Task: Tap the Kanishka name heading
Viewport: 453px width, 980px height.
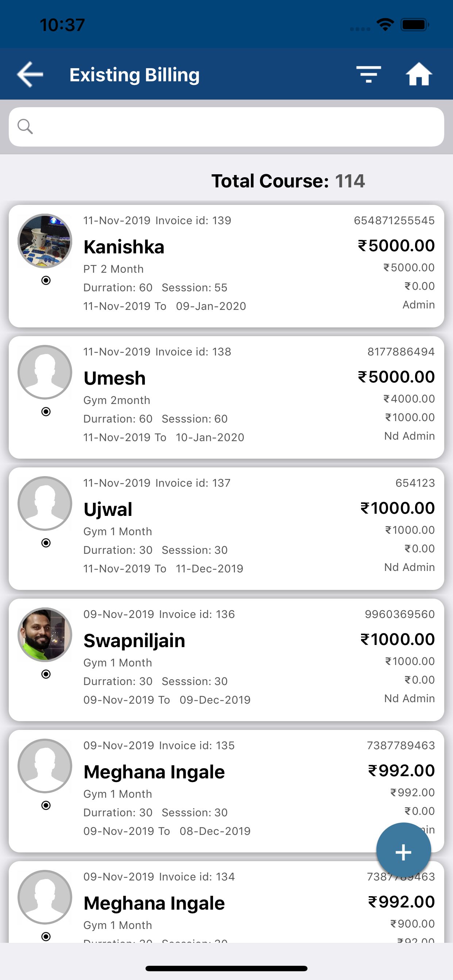Action: pos(124,247)
